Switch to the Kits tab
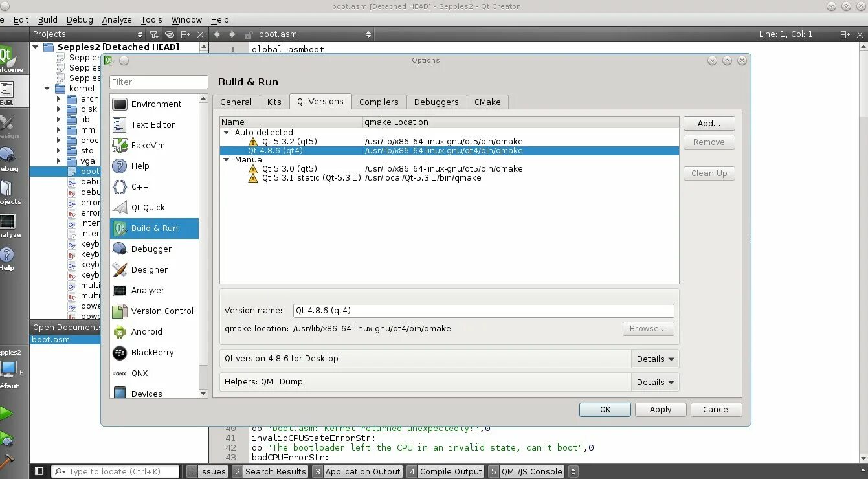The image size is (868, 479). click(x=274, y=102)
